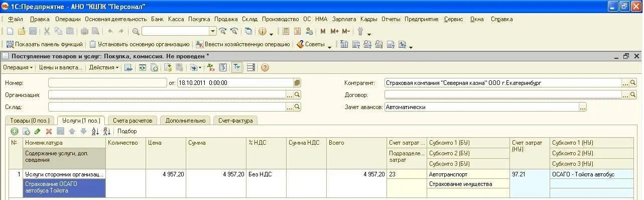
Task: Click the Open file icon
Action: [21, 31]
